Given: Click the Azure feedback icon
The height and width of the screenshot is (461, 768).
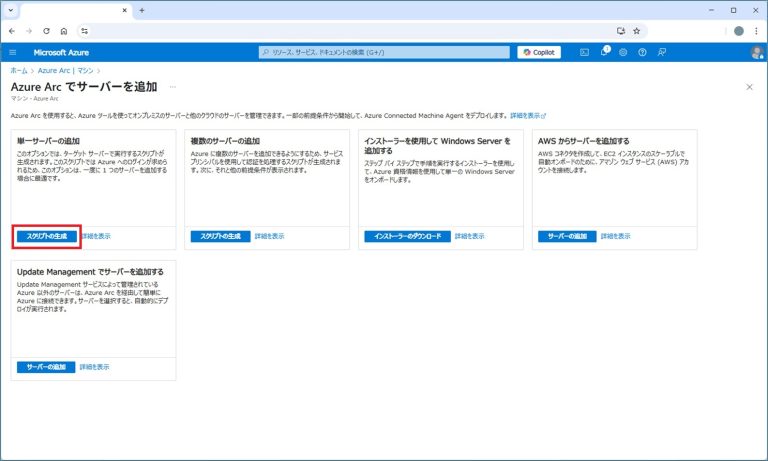Looking at the screenshot, I should point(661,52).
